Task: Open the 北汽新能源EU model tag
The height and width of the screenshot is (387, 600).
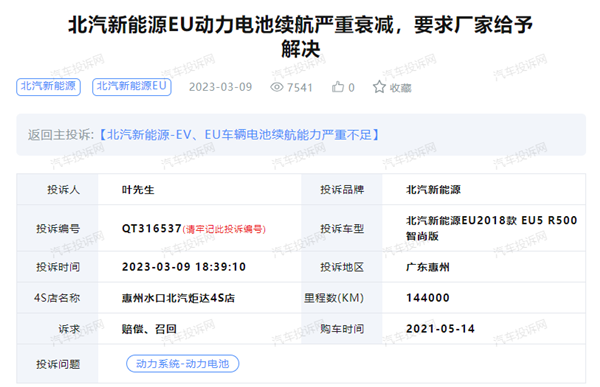Action: (132, 87)
